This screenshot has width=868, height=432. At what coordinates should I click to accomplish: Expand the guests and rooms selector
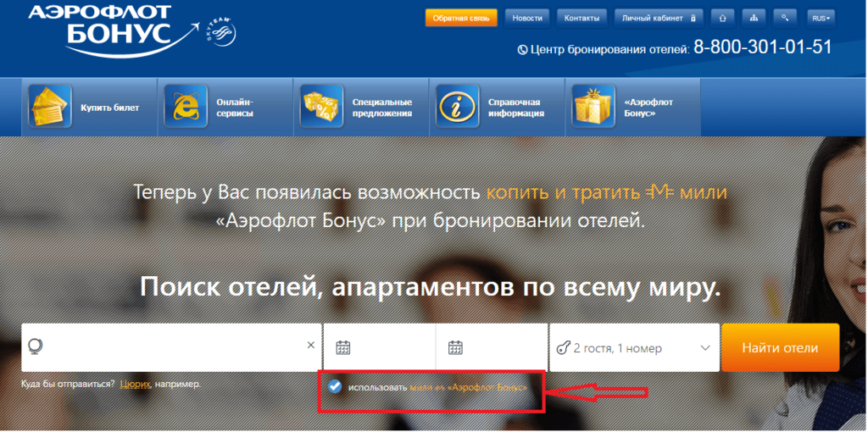click(x=632, y=347)
